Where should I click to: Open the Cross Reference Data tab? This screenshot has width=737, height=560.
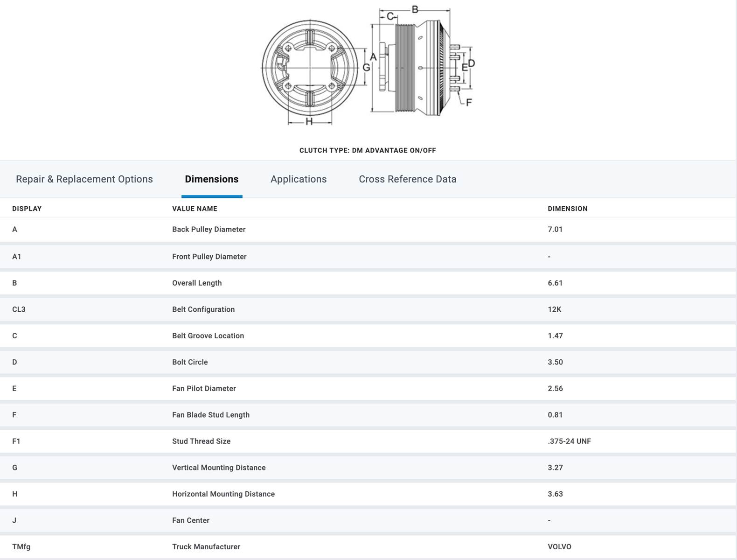point(407,179)
